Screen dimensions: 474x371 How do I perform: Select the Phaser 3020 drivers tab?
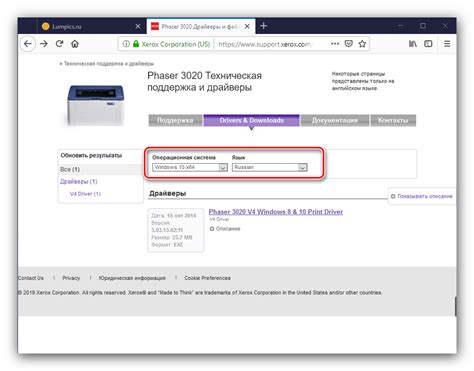201,26
